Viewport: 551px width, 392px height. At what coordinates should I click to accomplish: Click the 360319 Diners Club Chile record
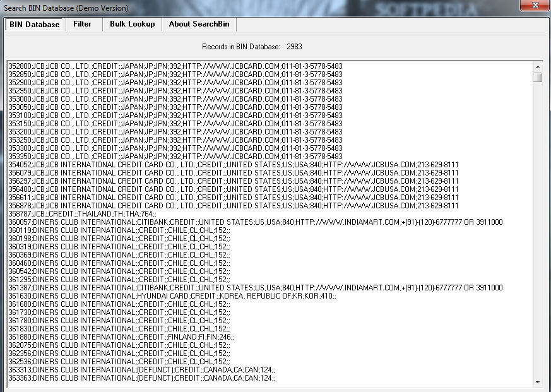tap(119, 246)
